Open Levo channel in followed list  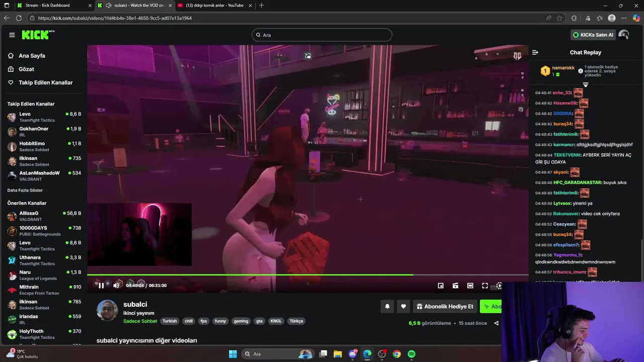point(44,117)
